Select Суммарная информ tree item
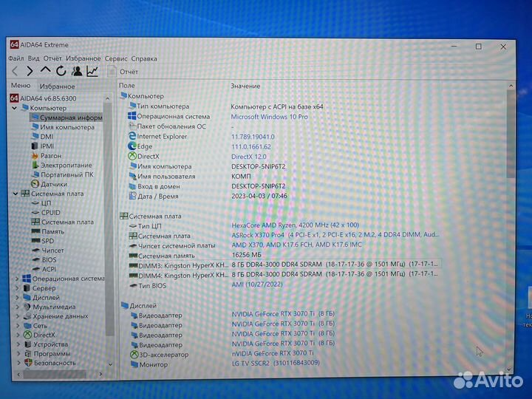Viewport: 532px width, 399px height. click(66, 117)
